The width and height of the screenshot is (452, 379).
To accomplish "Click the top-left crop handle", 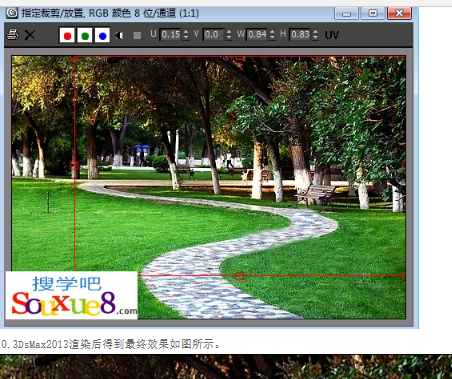I will tap(74, 58).
